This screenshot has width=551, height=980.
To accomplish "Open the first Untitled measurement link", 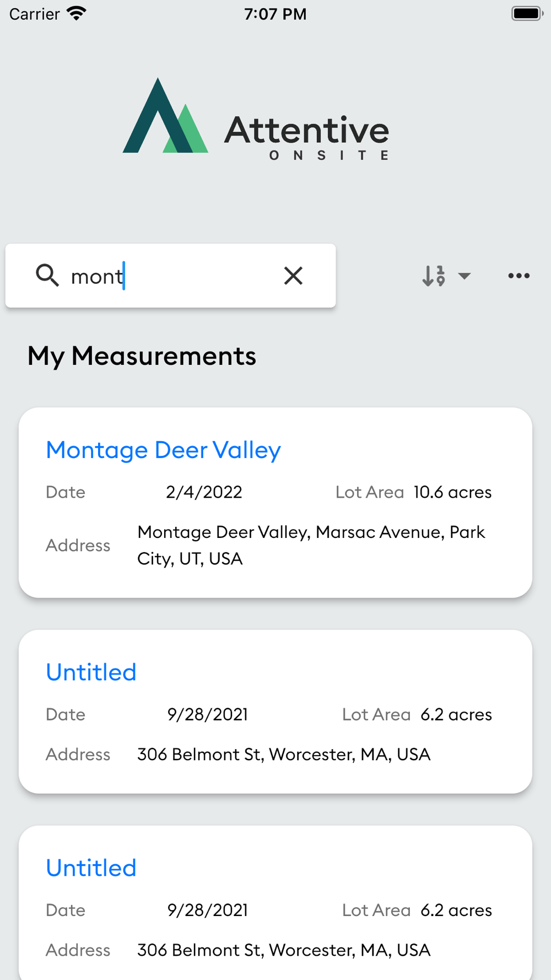I will point(91,672).
